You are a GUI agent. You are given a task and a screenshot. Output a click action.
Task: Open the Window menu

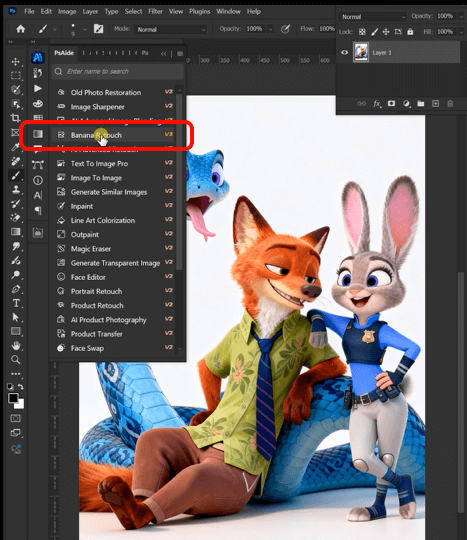tap(228, 11)
